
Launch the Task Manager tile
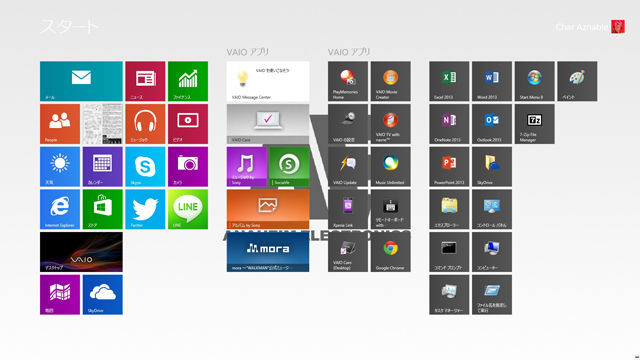pos(449,295)
